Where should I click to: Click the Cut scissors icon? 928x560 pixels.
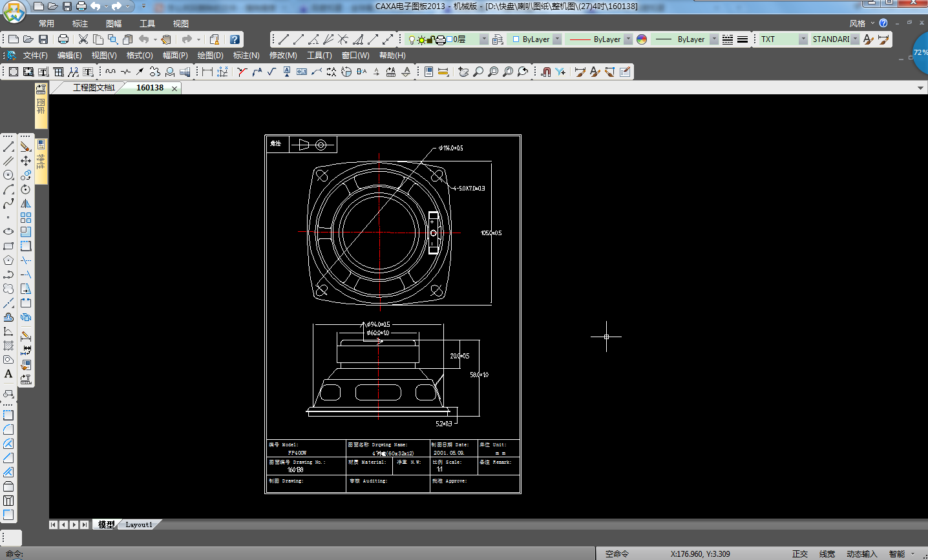[x=83, y=39]
